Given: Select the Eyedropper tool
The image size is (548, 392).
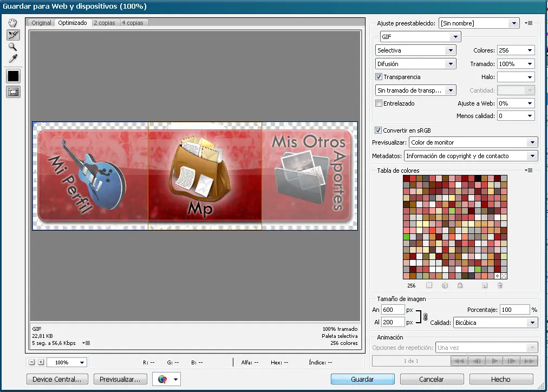Looking at the screenshot, I should coord(13,58).
